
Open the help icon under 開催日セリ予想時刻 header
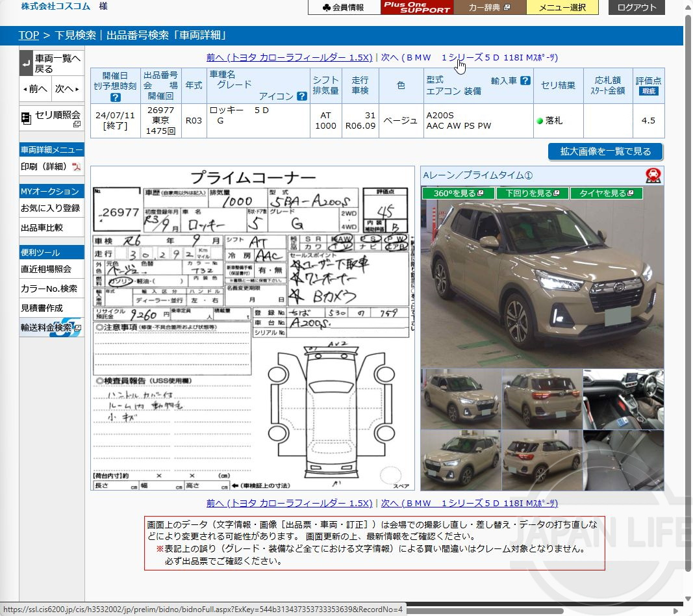click(x=116, y=99)
